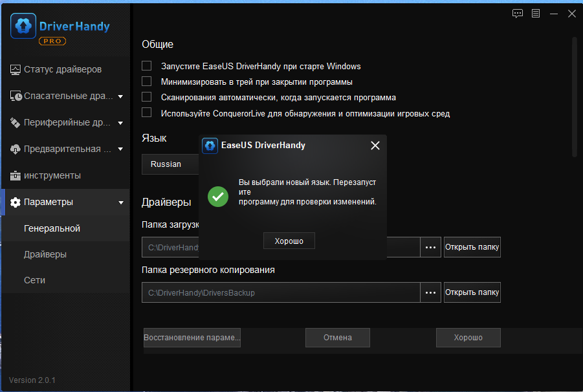Open the feedback chat bubble icon
The height and width of the screenshot is (392, 583).
tap(518, 14)
